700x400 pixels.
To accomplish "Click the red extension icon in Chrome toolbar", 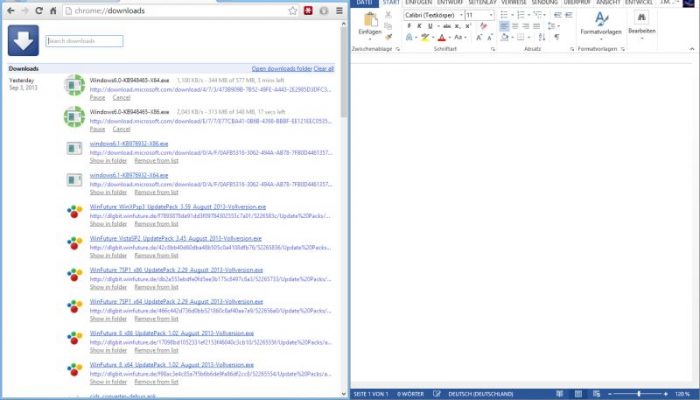I will click(308, 10).
